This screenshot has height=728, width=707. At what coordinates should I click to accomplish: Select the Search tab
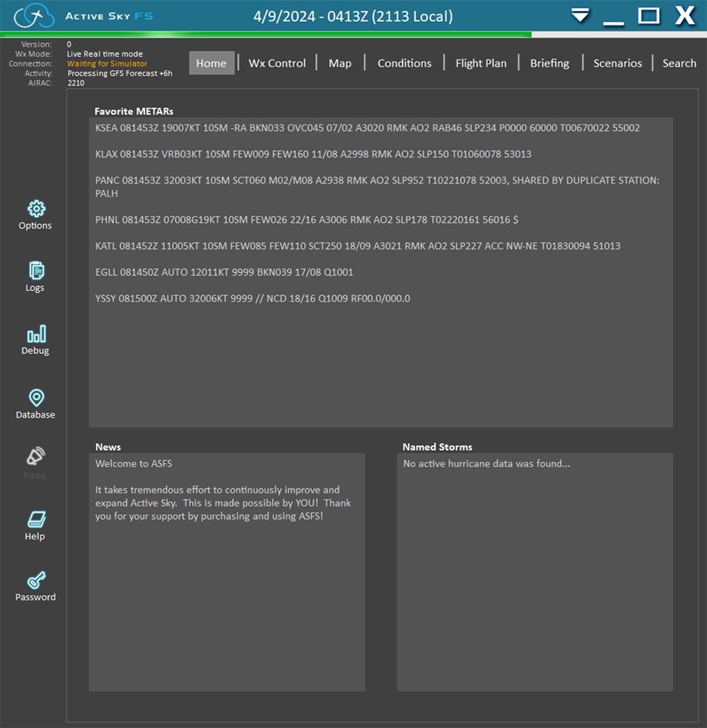[679, 63]
